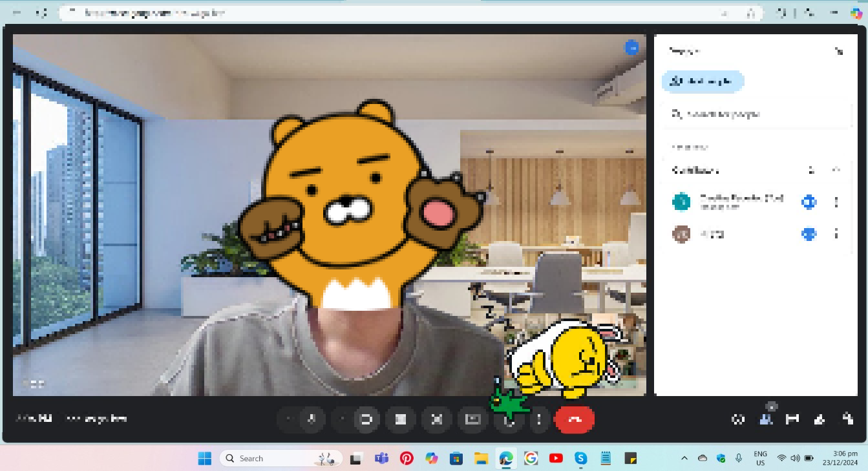
Task: Leave the call with the red hang-up button
Action: click(x=575, y=419)
